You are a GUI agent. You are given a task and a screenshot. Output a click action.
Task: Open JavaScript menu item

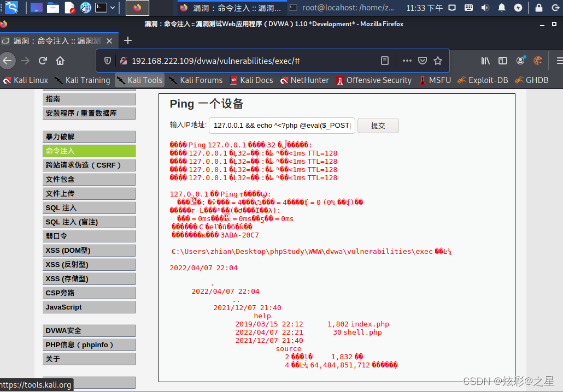(x=89, y=307)
